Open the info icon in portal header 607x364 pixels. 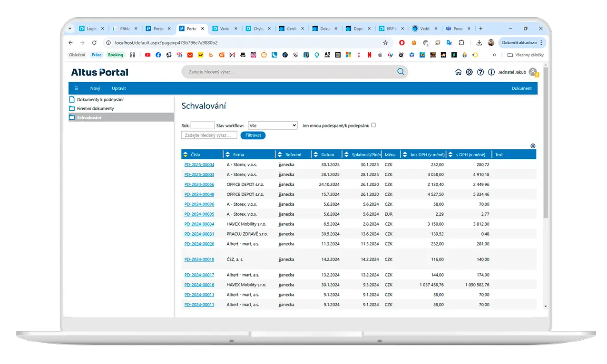(491, 72)
